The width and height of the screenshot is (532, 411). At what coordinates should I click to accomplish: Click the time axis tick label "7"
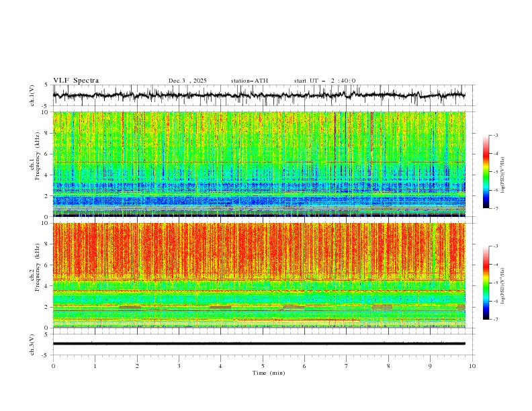(347, 366)
